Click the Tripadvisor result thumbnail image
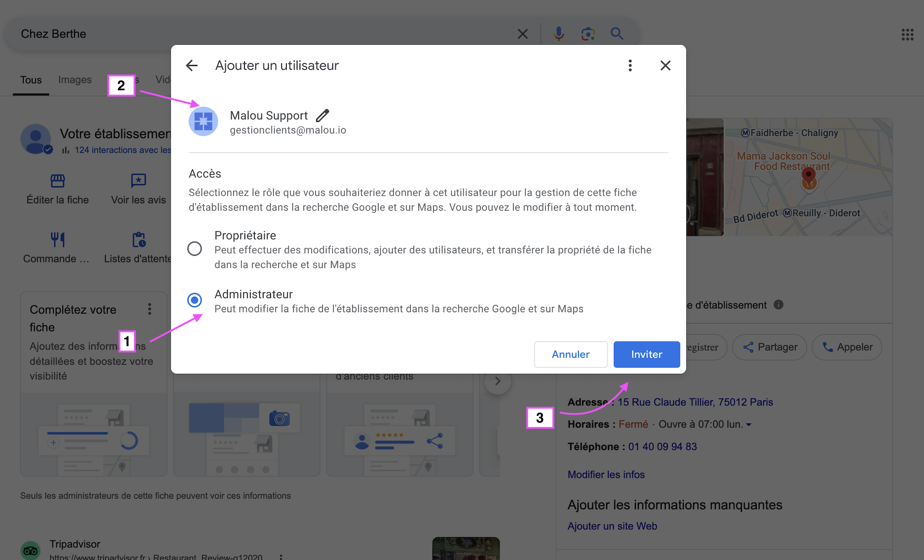Screen dimensions: 924x560 point(466,549)
